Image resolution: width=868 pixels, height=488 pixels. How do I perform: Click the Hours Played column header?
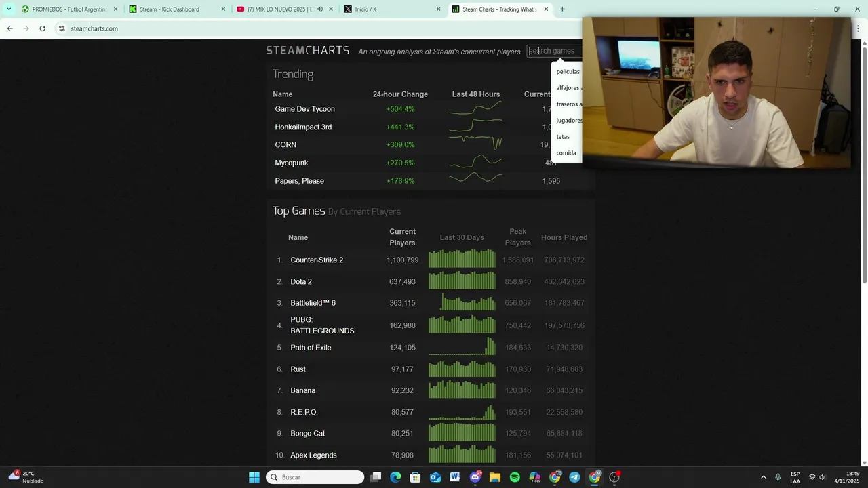click(x=564, y=237)
